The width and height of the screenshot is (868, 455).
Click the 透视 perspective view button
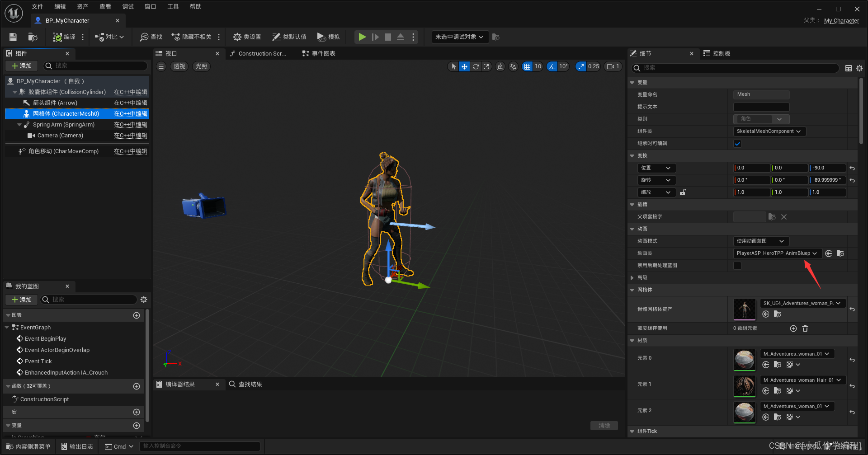pyautogui.click(x=179, y=66)
